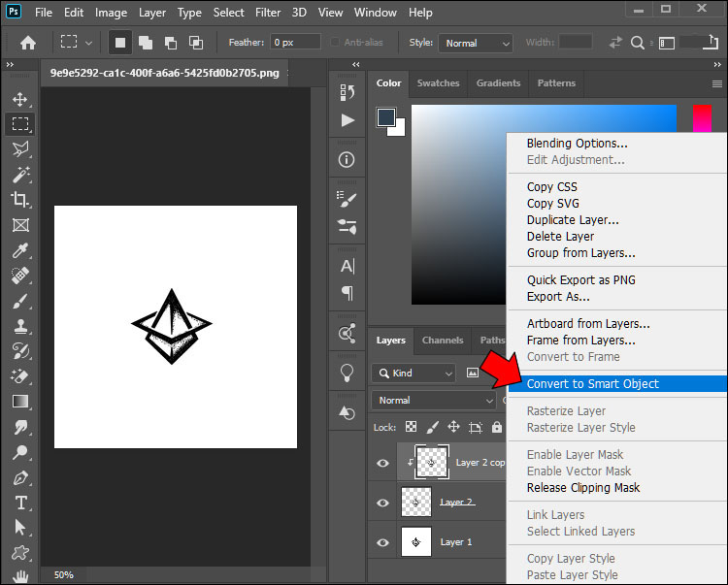This screenshot has height=585, width=728.
Task: Switch to the Swatches tab
Action: point(438,83)
